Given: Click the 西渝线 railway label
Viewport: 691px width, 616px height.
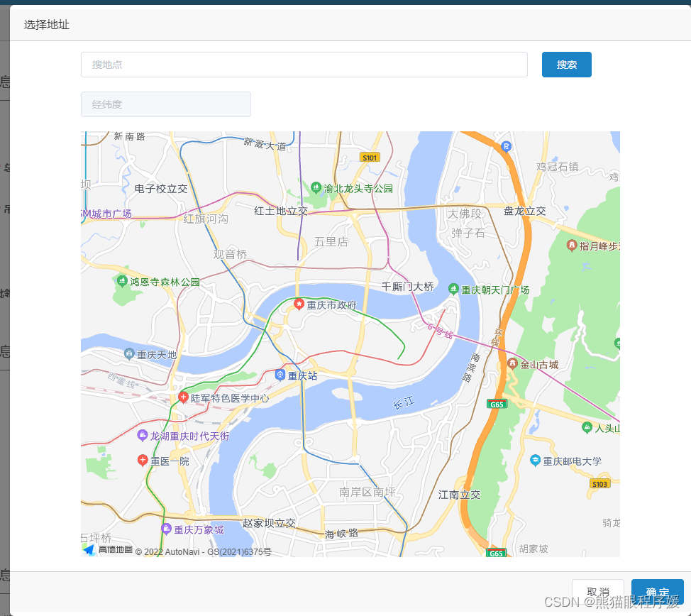Looking at the screenshot, I should [121, 380].
